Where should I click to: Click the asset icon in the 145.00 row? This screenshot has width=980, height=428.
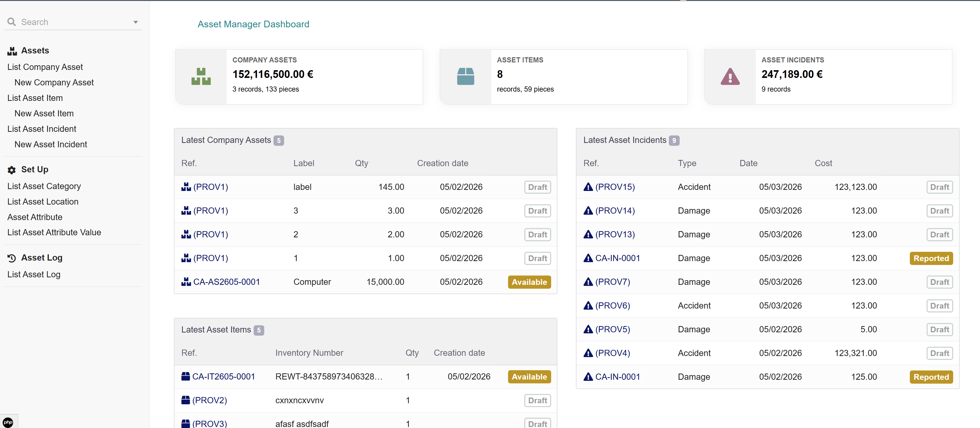pos(186,187)
